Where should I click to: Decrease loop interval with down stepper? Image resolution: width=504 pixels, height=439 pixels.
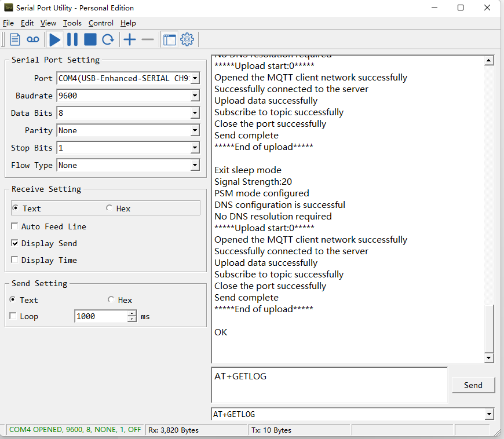(132, 319)
